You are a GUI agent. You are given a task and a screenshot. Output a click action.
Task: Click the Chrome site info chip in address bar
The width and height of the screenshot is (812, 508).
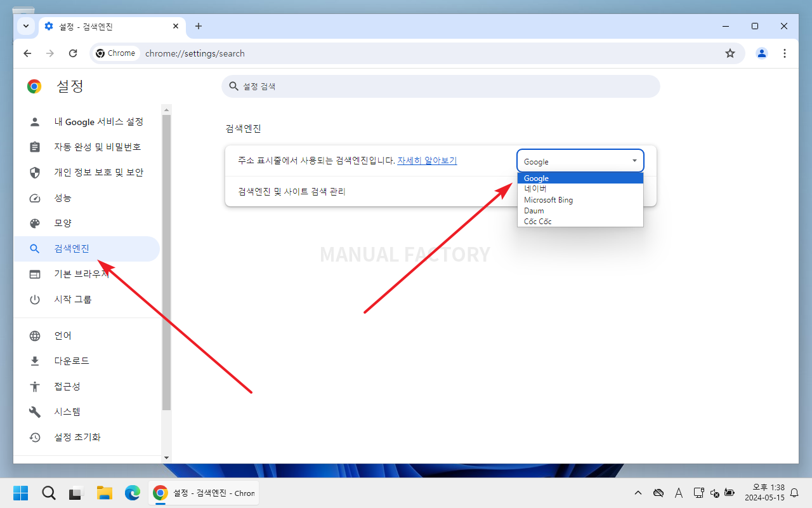(115, 53)
